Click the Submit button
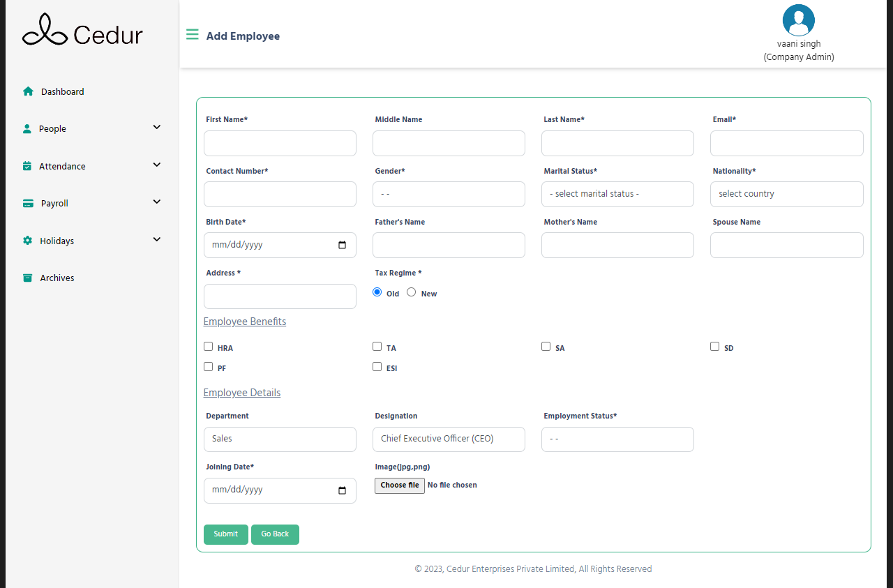The height and width of the screenshot is (588, 893). click(225, 534)
